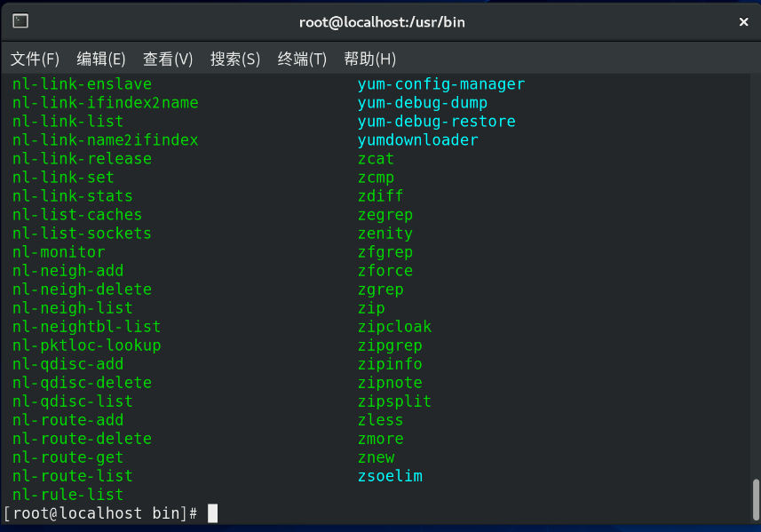
Task: Click the zenity entry in the listing
Action: coord(385,234)
